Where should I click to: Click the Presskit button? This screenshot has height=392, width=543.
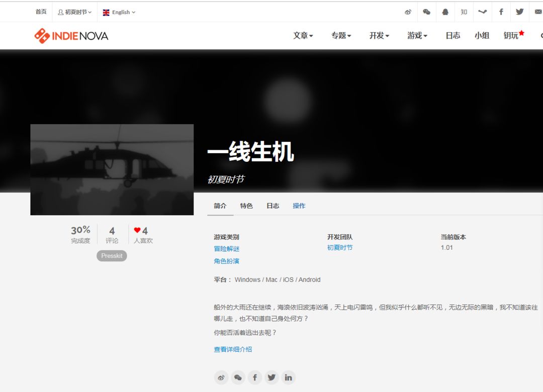pos(112,256)
